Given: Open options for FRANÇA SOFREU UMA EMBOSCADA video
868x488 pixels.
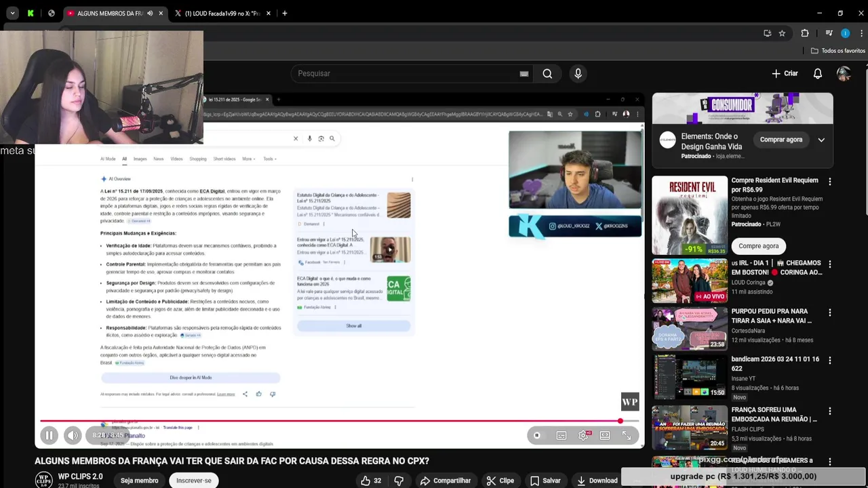Looking at the screenshot, I should tap(829, 411).
